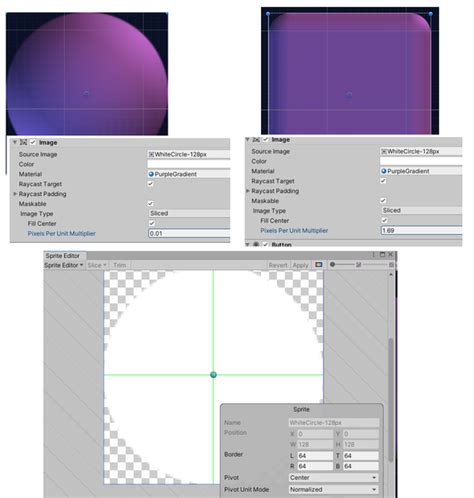The height and width of the screenshot is (498, 474).
Task: Toggle the RGB/alpha channel icon in Sprite Editor
Action: click(x=319, y=265)
